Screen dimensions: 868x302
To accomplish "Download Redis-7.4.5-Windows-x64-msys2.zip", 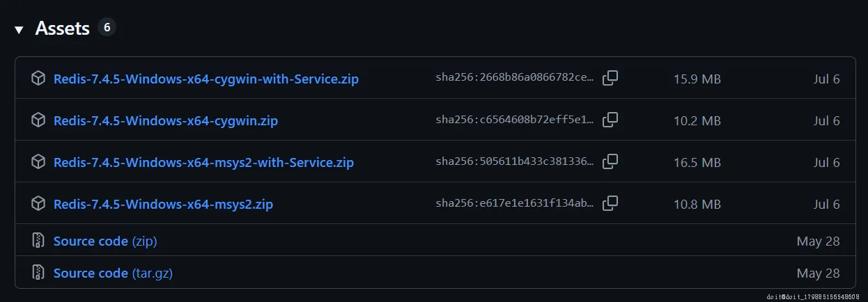I will click(163, 204).
